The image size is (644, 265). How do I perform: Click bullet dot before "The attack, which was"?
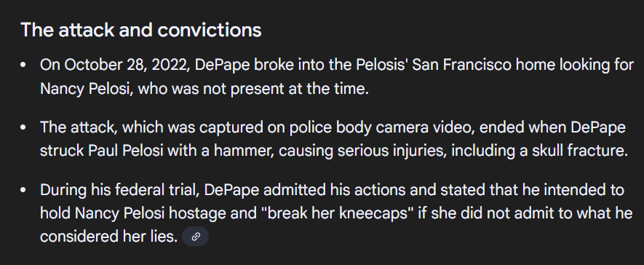coord(23,127)
